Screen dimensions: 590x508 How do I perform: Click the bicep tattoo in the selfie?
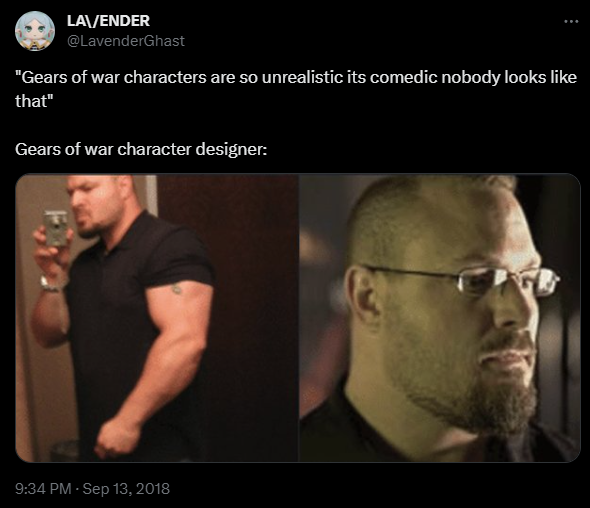pyautogui.click(x=176, y=289)
